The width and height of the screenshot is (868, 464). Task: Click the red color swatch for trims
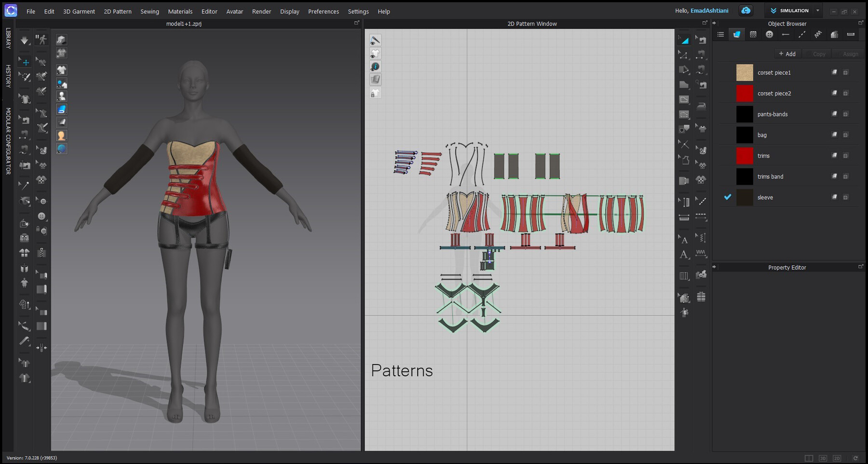744,155
